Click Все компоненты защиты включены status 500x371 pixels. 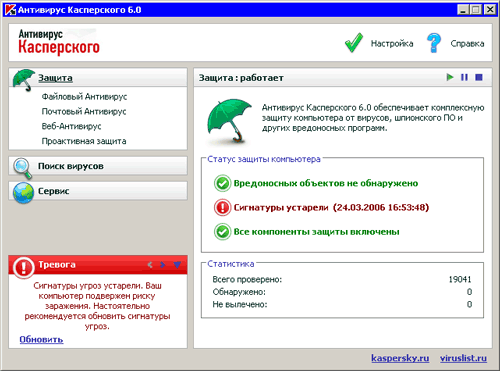[x=316, y=232]
